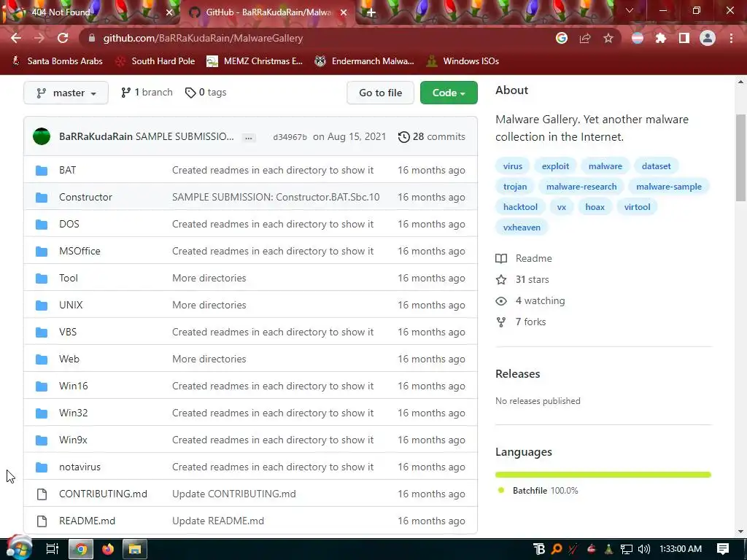Open a new tab with the plus button
This screenshot has height=560, width=747.
[371, 13]
